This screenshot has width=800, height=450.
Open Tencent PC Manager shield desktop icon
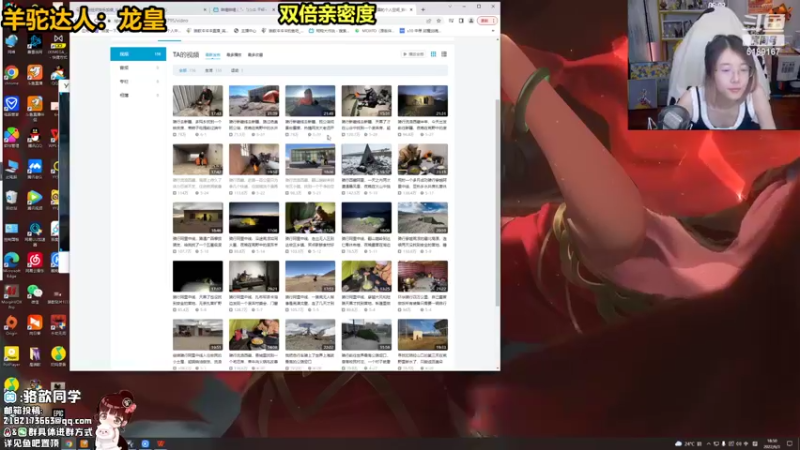pos(11,105)
